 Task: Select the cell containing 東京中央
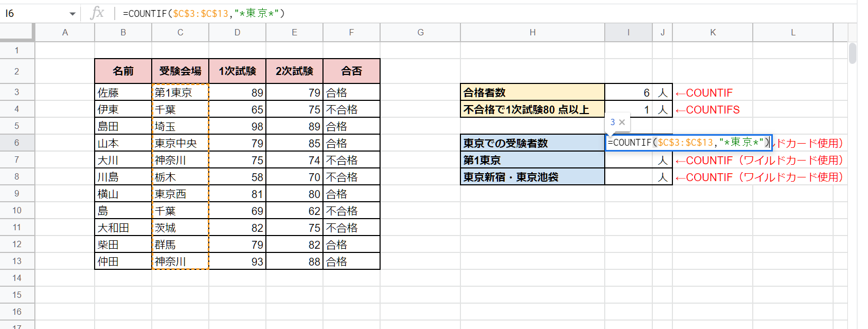coord(180,143)
